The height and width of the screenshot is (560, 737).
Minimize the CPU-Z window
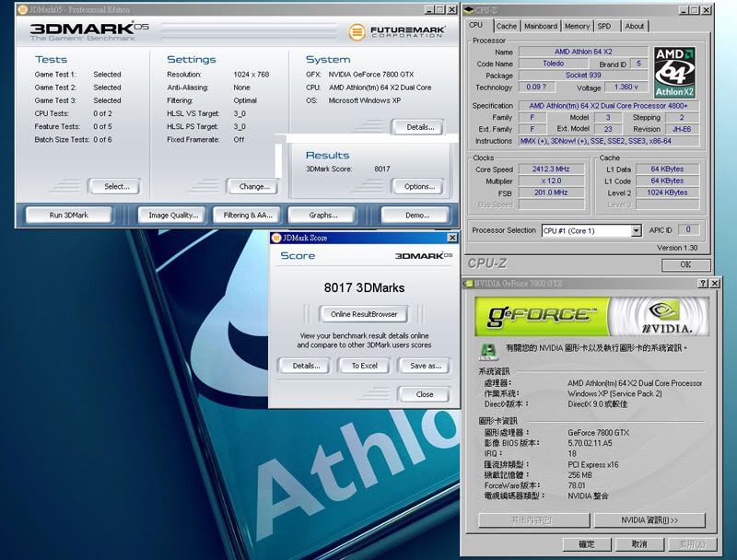684,10
